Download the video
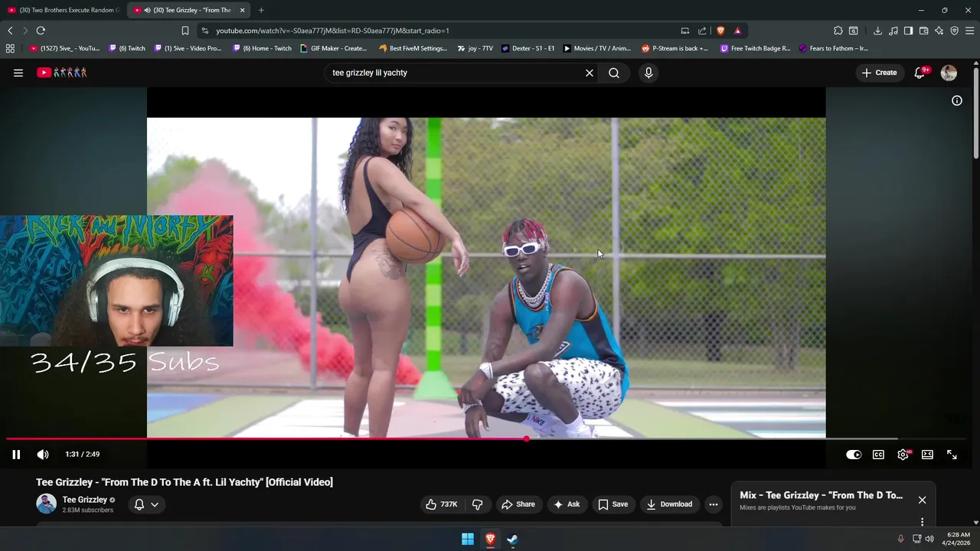980x551 pixels. (x=669, y=504)
